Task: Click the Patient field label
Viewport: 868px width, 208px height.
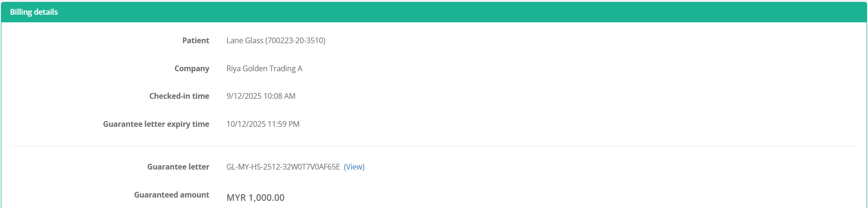Action: click(x=196, y=40)
